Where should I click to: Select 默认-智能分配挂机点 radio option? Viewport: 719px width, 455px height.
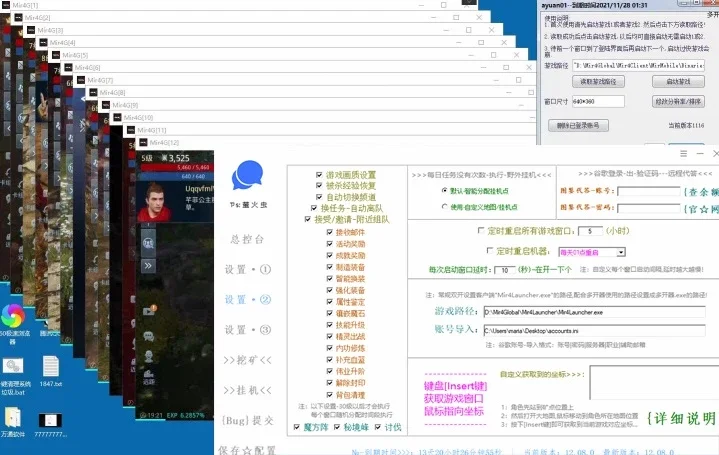tap(444, 190)
